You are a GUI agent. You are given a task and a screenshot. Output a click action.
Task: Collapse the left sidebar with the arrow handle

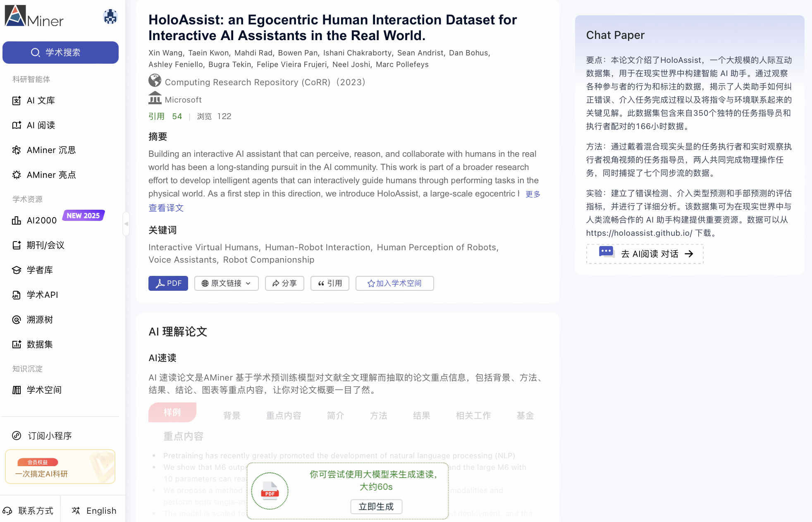click(126, 224)
